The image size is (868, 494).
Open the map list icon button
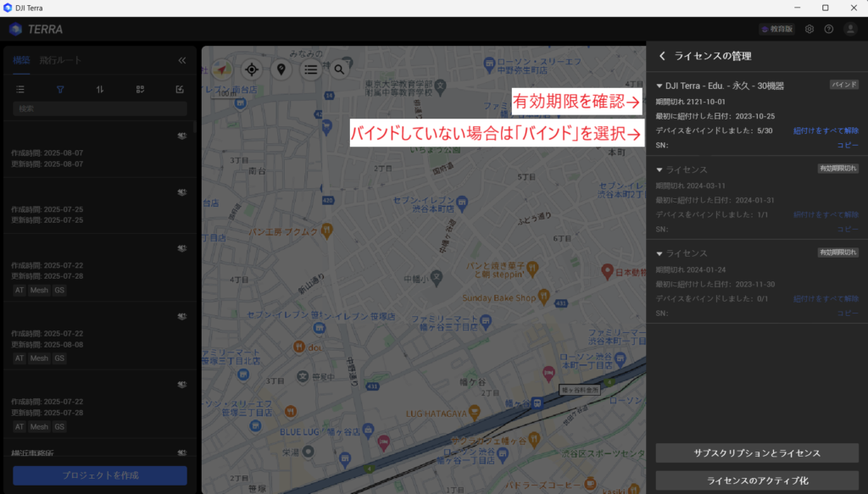[x=311, y=69]
